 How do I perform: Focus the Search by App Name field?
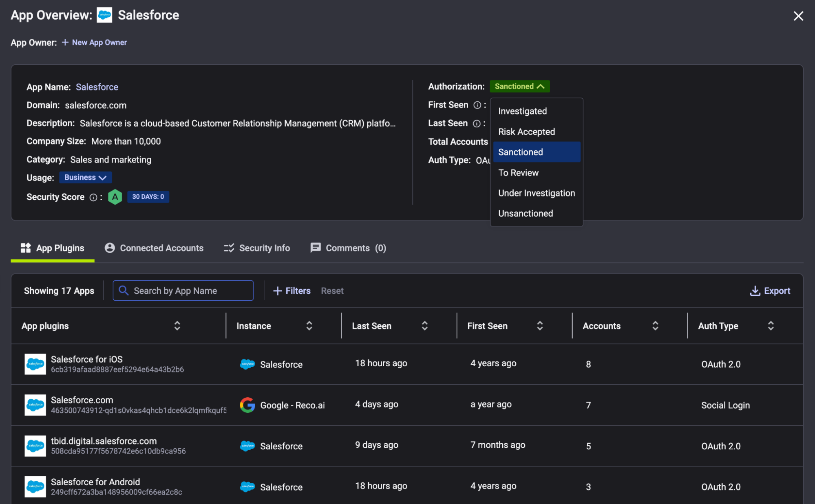tap(183, 291)
